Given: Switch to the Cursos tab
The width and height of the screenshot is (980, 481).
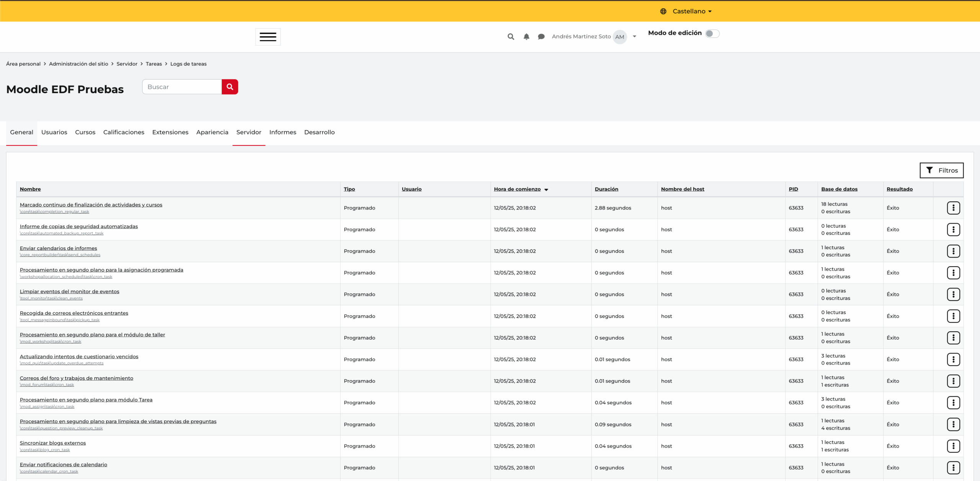Looking at the screenshot, I should 85,133.
